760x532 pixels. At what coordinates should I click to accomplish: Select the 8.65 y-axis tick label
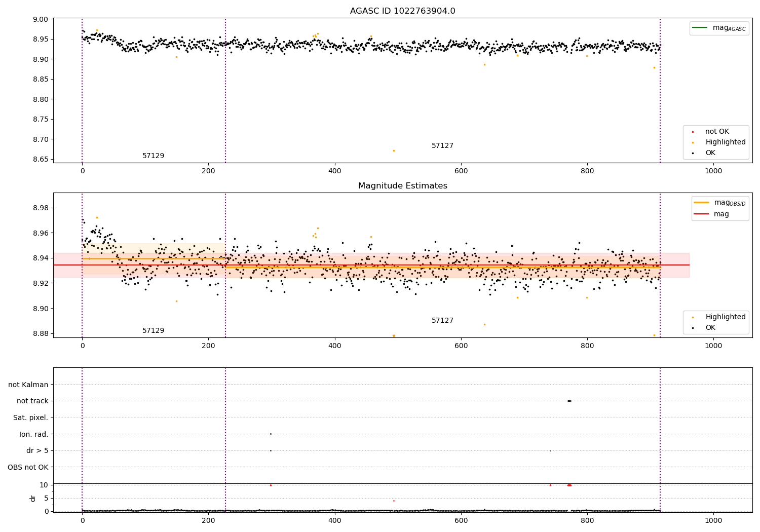pyautogui.click(x=41, y=160)
